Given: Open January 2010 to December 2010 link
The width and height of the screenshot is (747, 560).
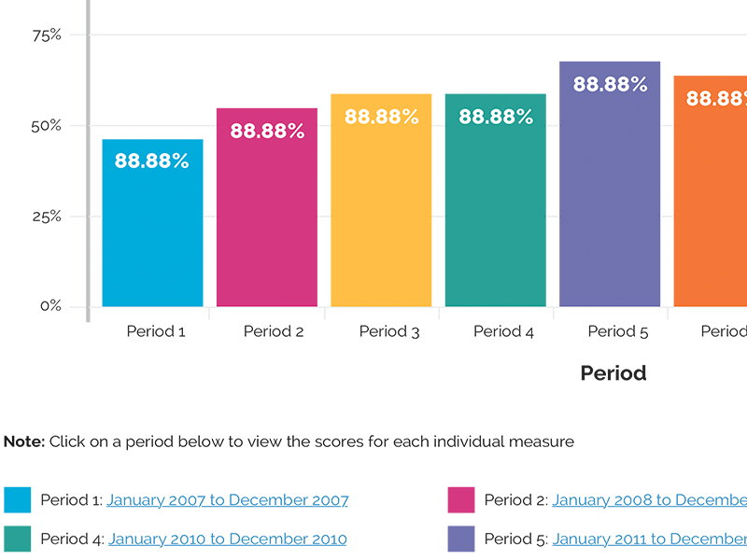Looking at the screenshot, I should (x=227, y=539).
